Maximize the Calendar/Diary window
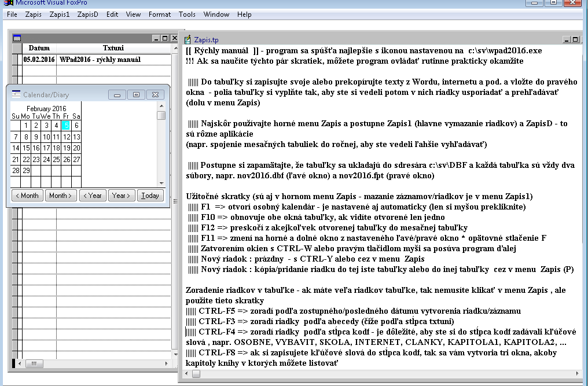Screen dimensions: 588x386 coord(136,94)
